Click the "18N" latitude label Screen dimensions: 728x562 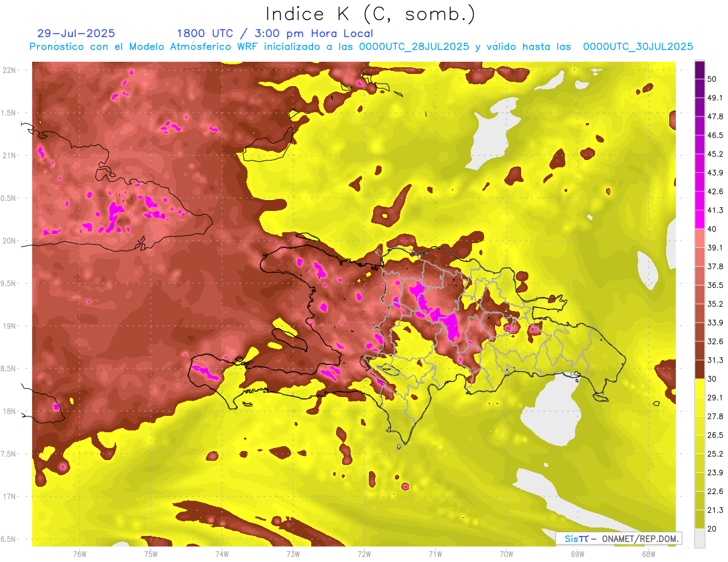[10, 412]
